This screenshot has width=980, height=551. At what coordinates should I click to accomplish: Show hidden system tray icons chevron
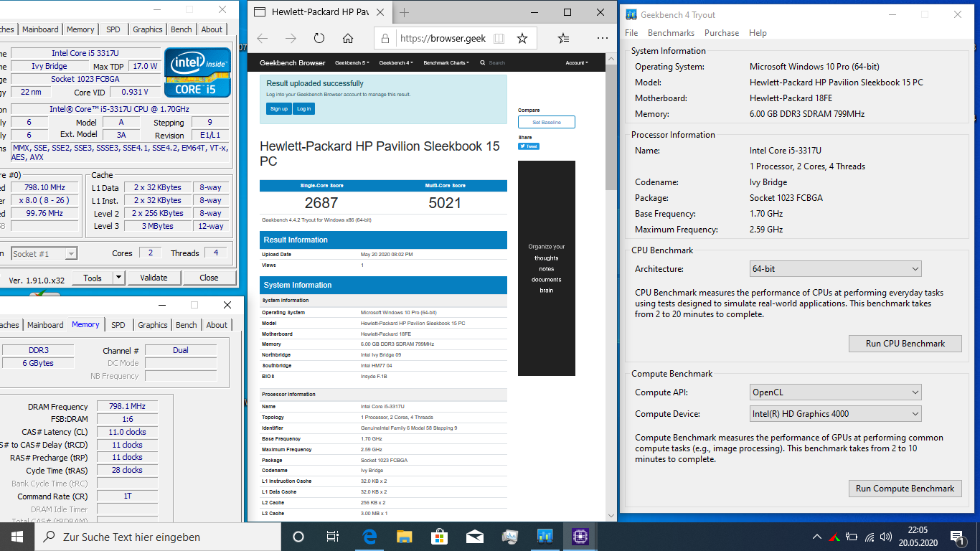click(x=816, y=537)
